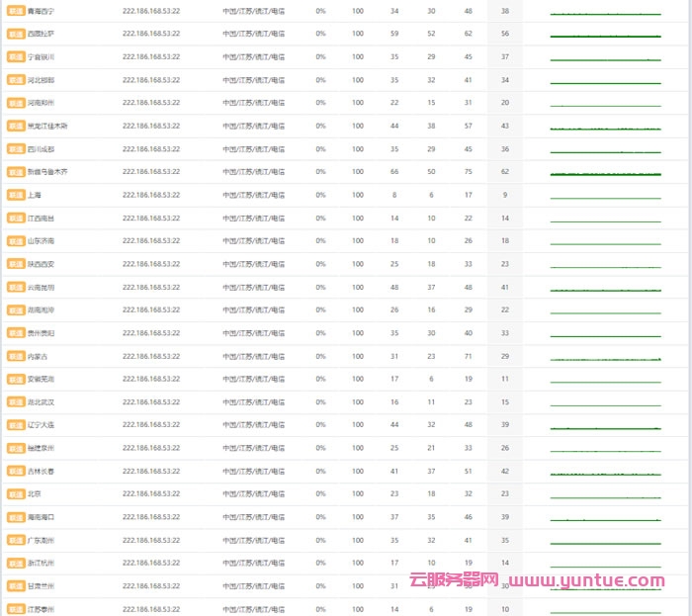Click the 联通 badge in the 上海 row
The width and height of the screenshot is (692, 616).
click(x=15, y=195)
